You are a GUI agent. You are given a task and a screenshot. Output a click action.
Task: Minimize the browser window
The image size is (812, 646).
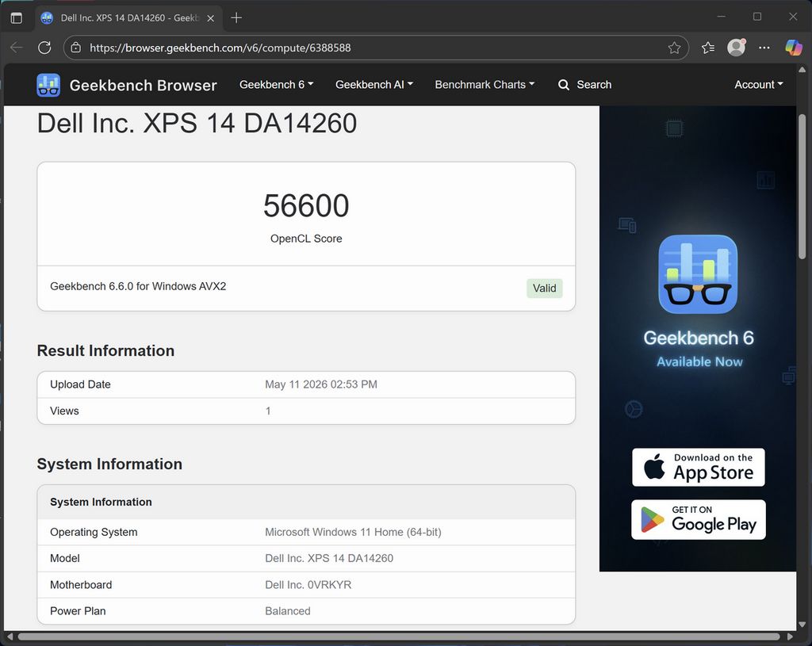click(x=721, y=17)
